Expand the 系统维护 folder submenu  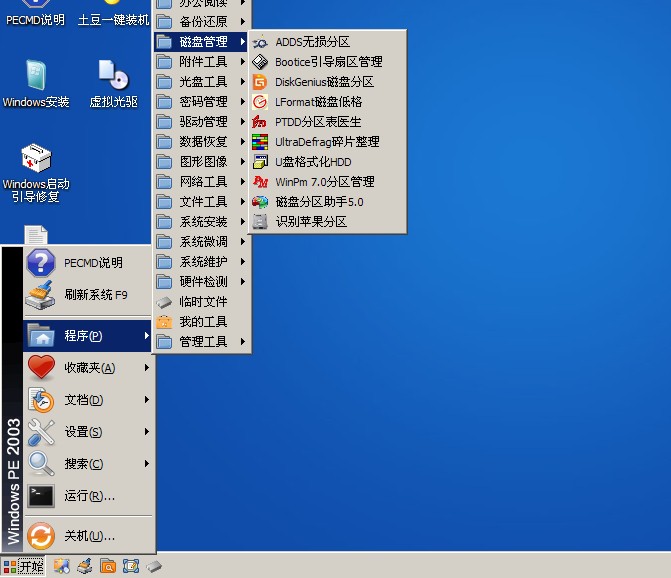(202, 262)
